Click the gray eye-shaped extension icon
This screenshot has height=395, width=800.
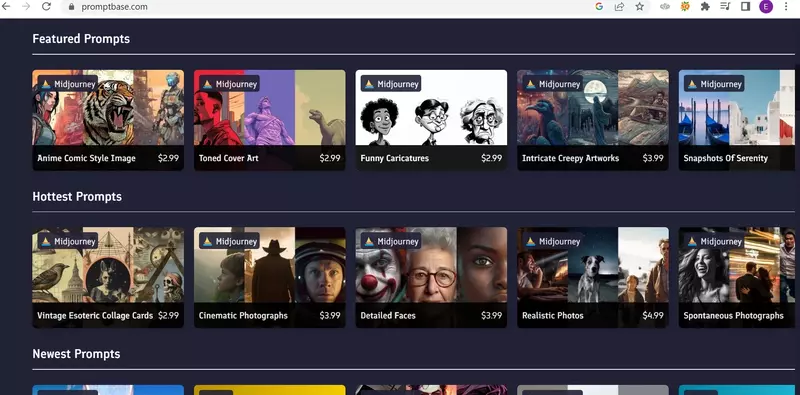664,7
